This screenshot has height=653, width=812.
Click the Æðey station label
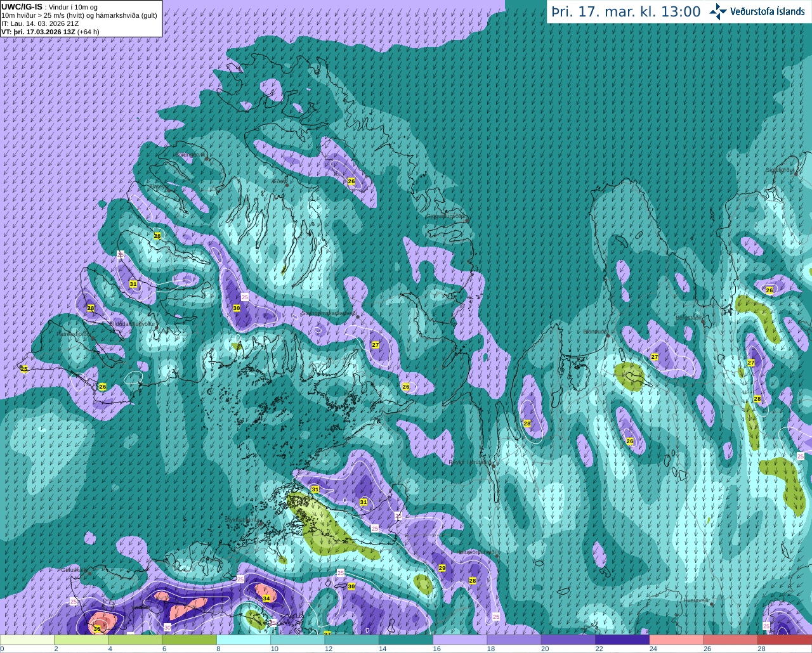click(x=278, y=181)
